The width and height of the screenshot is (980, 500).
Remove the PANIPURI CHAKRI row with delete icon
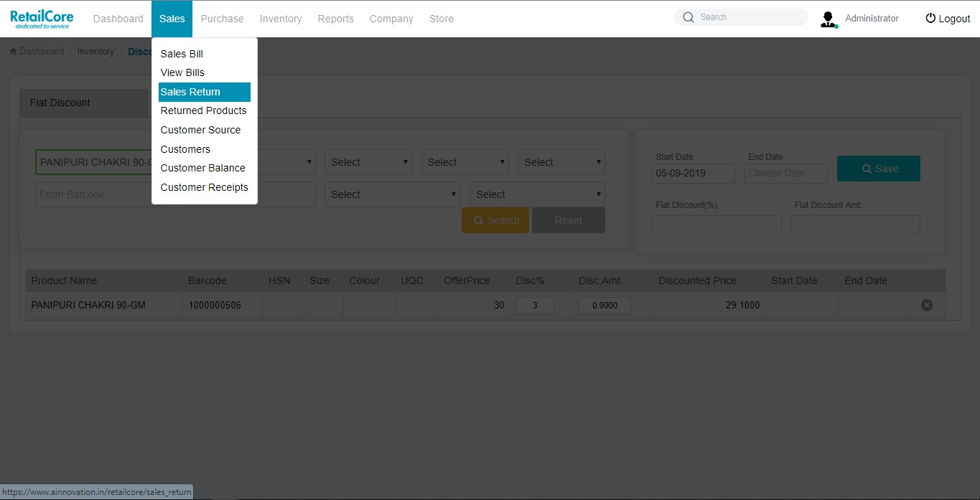click(927, 306)
